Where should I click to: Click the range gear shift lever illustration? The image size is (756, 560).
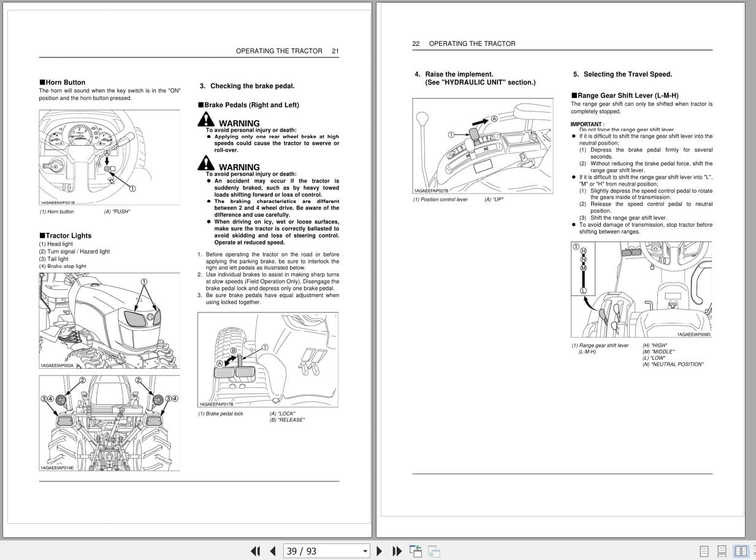641,289
